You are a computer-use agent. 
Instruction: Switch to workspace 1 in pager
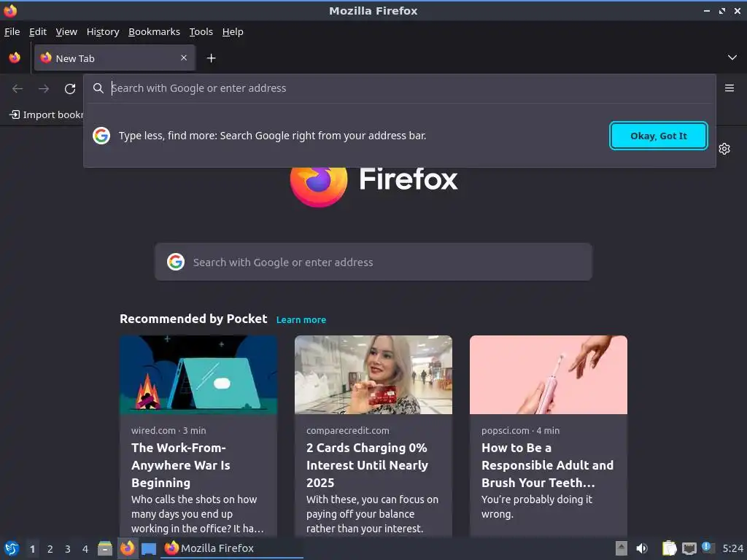(32, 549)
